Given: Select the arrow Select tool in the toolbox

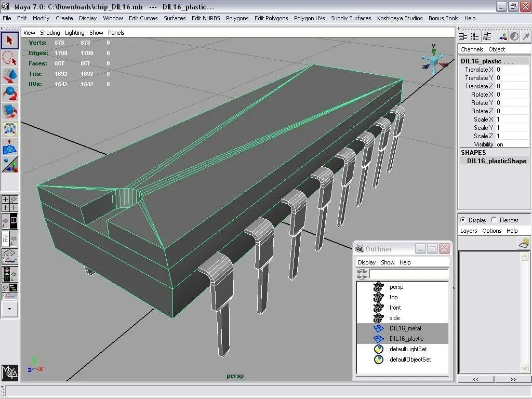Looking at the screenshot, I should 9,41.
